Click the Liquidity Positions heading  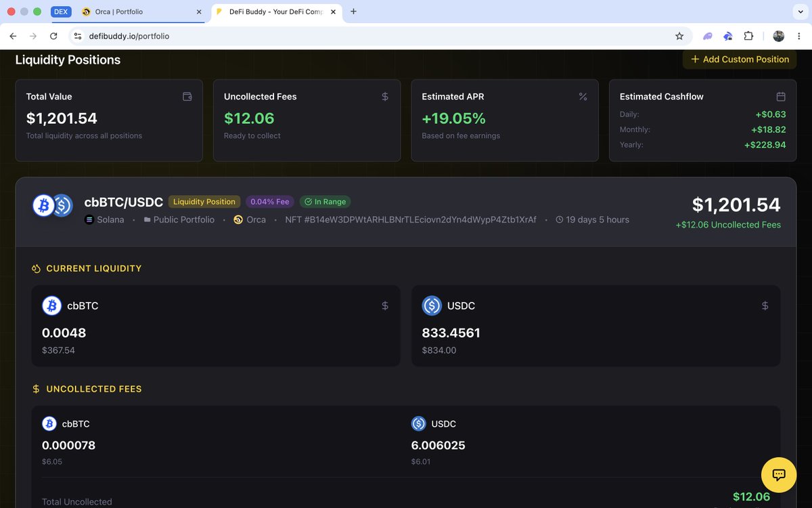[x=68, y=60]
